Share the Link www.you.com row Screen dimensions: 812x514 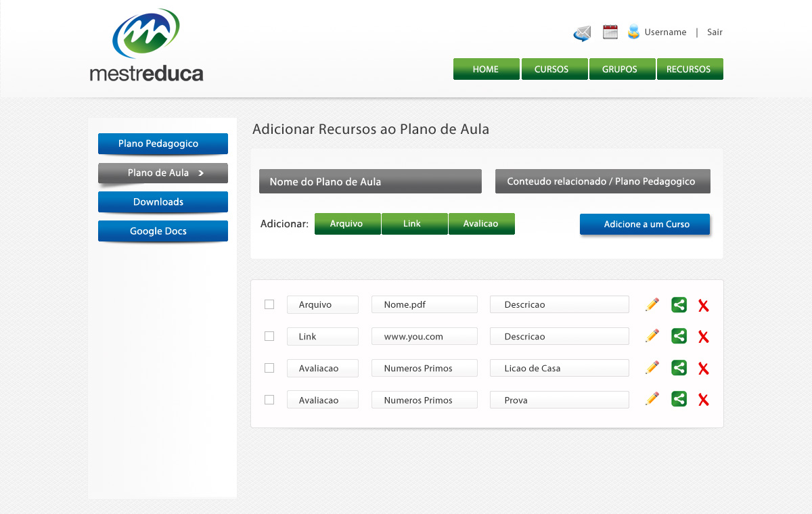tap(679, 336)
